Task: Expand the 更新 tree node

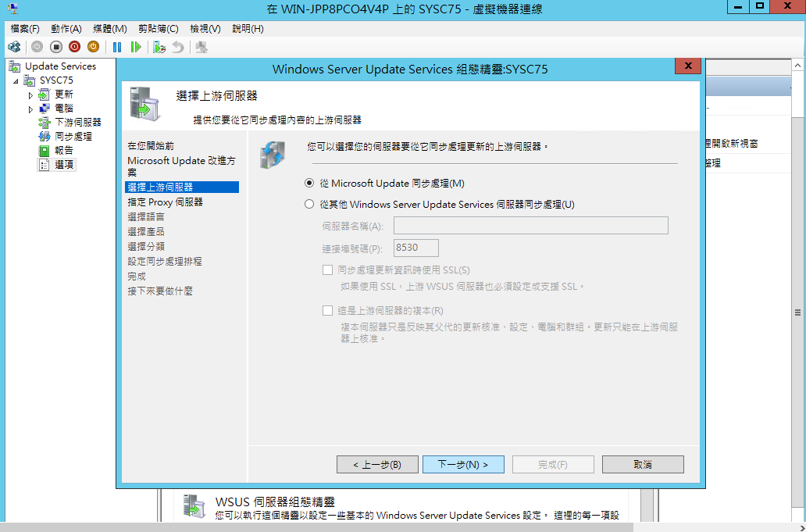Action: (x=30, y=95)
